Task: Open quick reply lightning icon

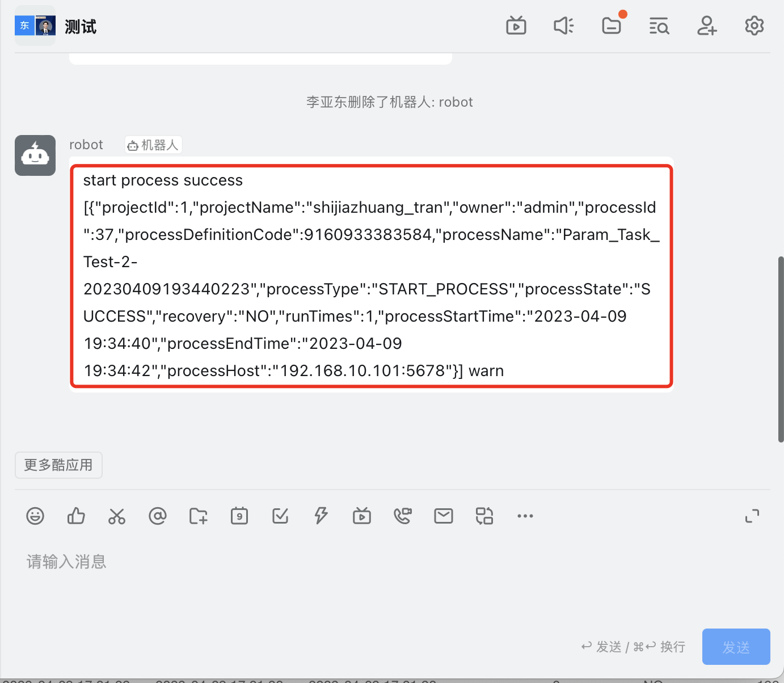Action: pyautogui.click(x=321, y=516)
